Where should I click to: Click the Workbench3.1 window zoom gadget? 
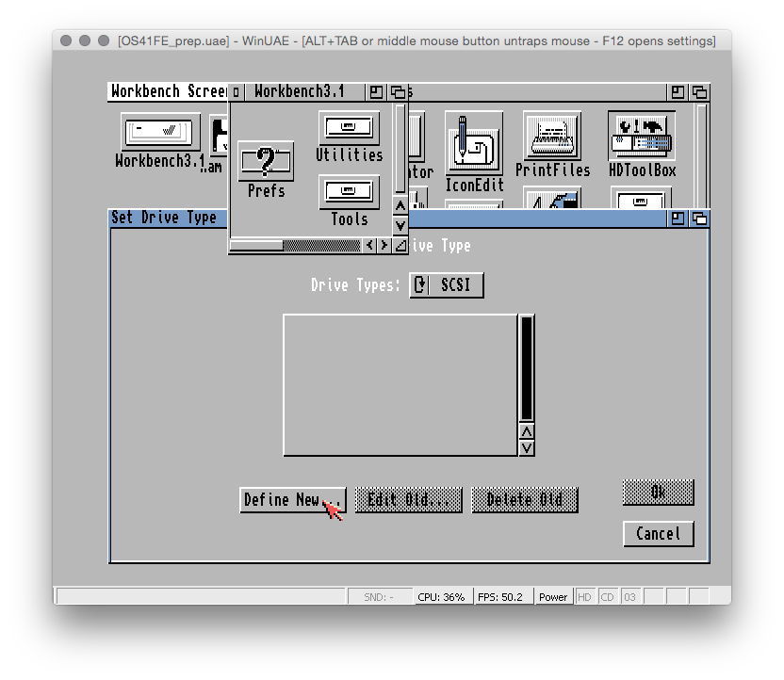376,92
